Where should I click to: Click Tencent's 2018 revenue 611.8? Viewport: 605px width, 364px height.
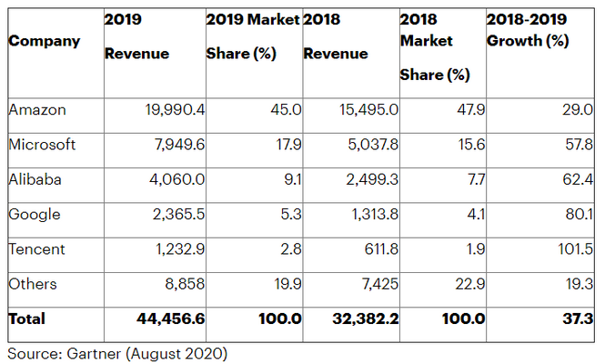(381, 249)
